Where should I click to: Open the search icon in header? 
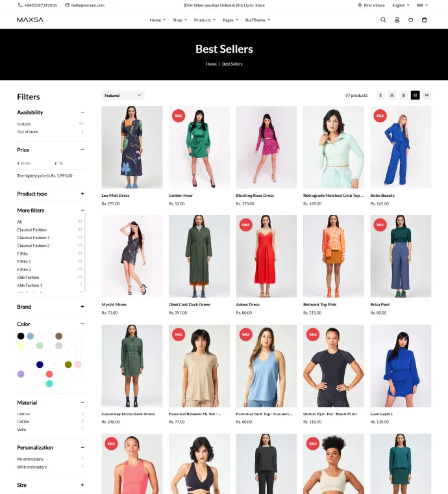point(383,20)
